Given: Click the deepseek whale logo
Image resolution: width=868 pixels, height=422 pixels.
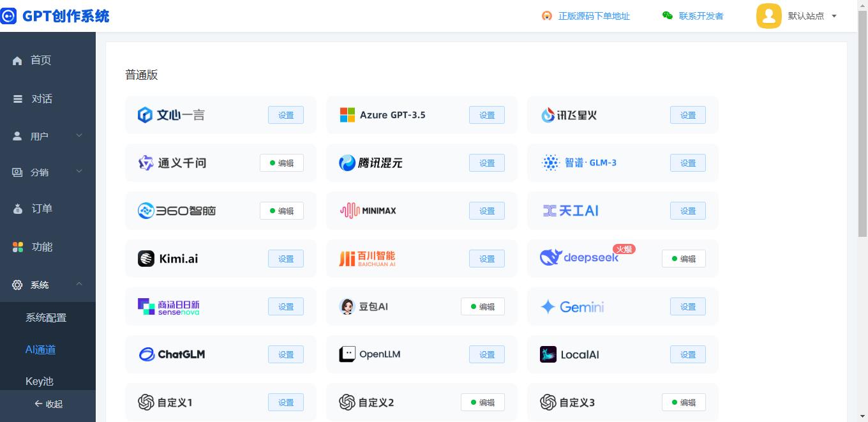Looking at the screenshot, I should point(550,257).
